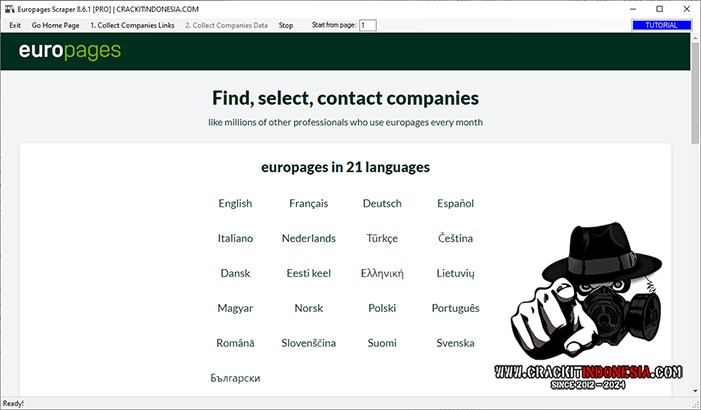Click the blue TUTORIAL button

coord(661,25)
